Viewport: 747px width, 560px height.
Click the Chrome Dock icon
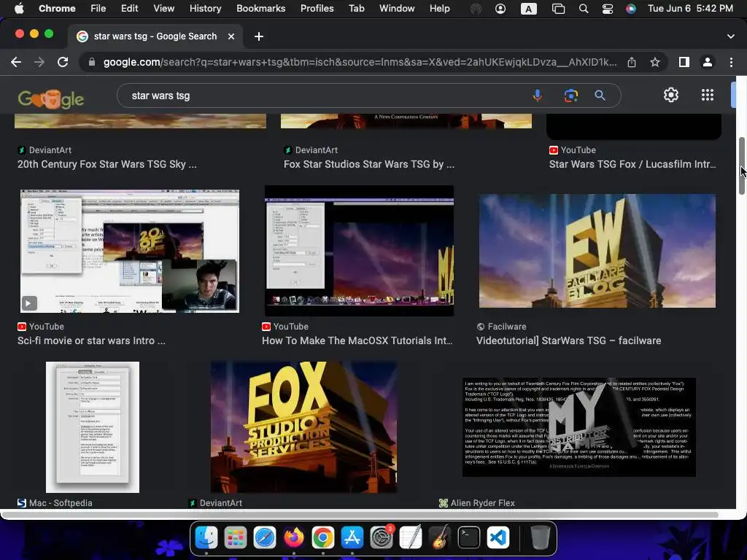pyautogui.click(x=323, y=537)
